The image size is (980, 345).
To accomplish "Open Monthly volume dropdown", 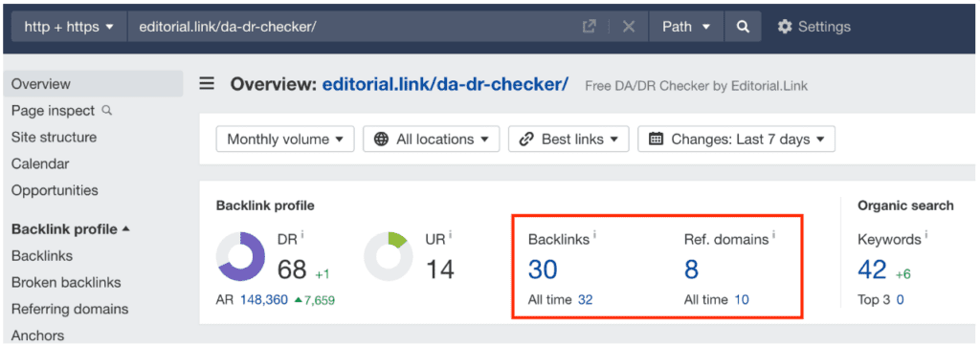I will [285, 140].
